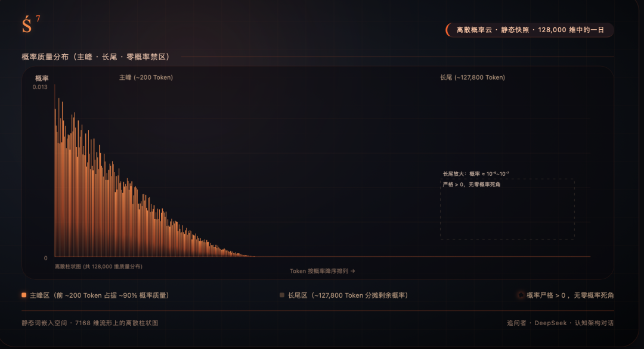Viewport: 644px width, 349px height.
Task: Click the 长尾 (~127,800 Token) label
Action: coord(472,77)
